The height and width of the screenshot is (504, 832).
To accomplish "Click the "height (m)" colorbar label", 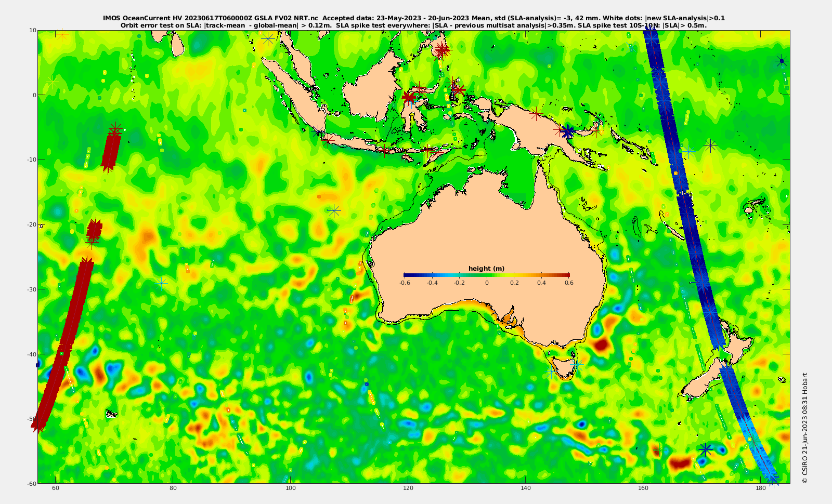I will (486, 269).
